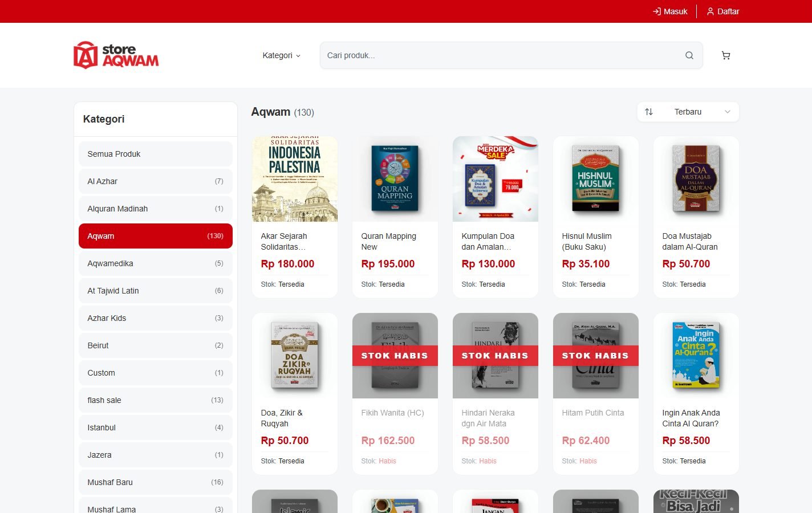
Task: Select Custom category
Action: coord(156,373)
